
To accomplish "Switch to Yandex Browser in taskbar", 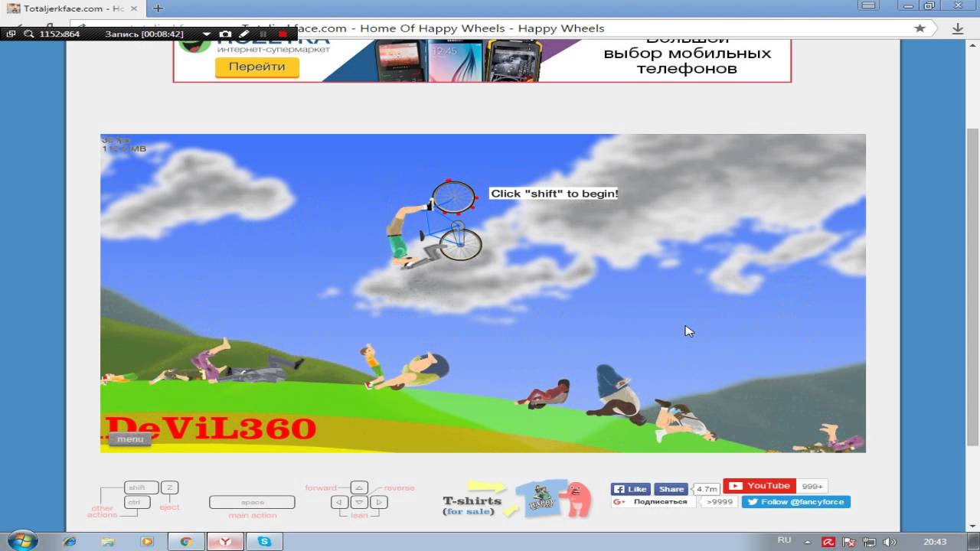I will click(227, 542).
